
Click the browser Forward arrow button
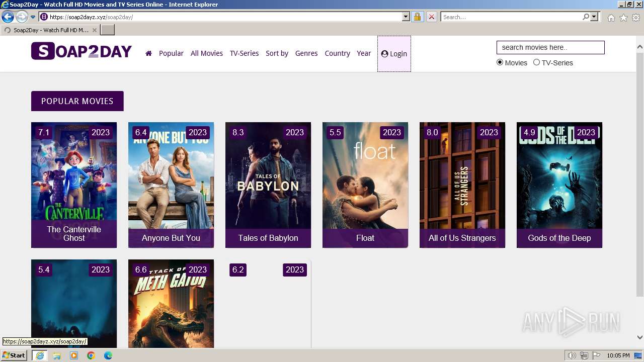22,17
